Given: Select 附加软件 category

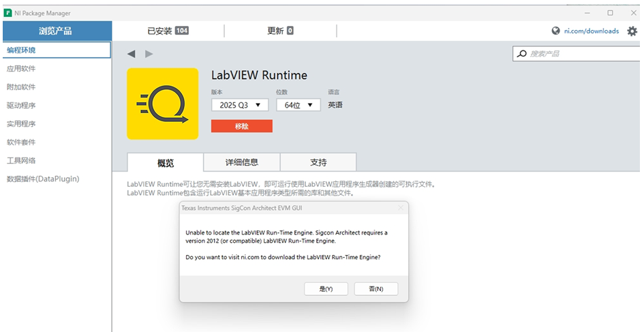Looking at the screenshot, I should pyautogui.click(x=21, y=87).
